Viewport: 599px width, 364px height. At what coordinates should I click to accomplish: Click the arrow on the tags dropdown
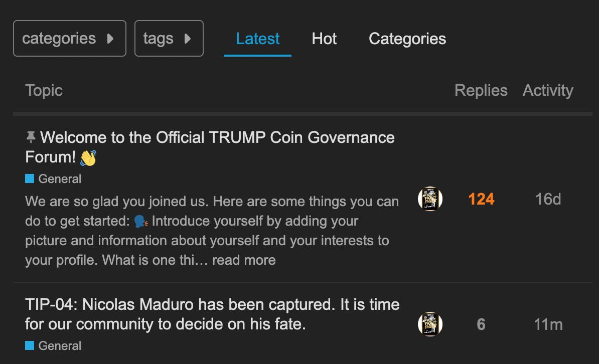coord(188,39)
